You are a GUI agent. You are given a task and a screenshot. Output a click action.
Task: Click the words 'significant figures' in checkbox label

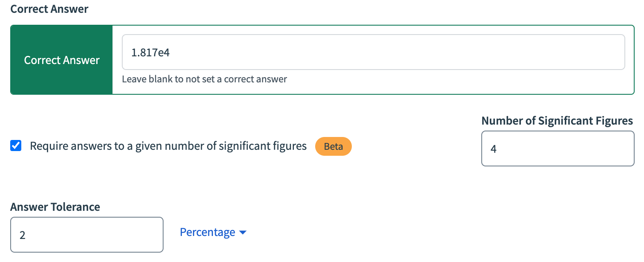pos(263,146)
